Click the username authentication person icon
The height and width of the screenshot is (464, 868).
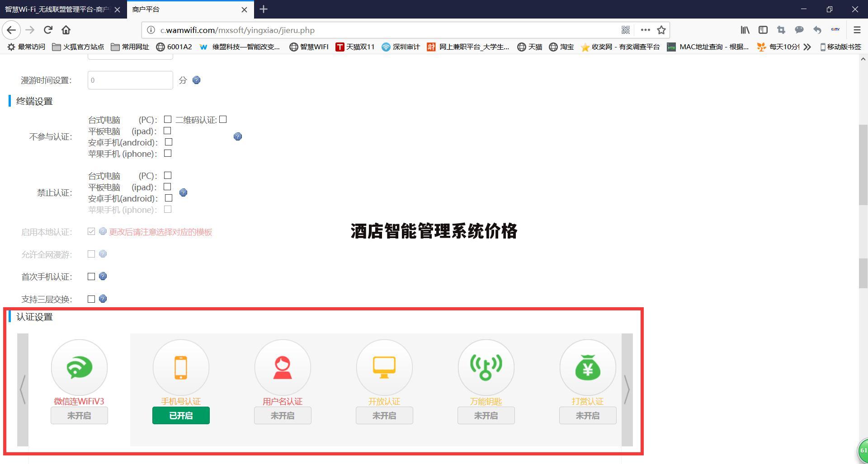coord(283,367)
